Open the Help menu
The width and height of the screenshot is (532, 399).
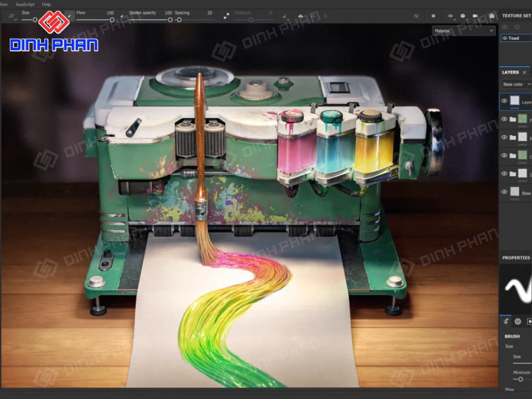pos(45,4)
